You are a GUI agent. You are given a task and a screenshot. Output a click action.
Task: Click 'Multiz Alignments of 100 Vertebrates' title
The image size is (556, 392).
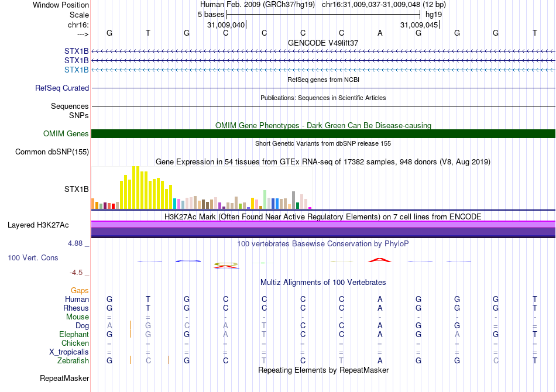323,283
